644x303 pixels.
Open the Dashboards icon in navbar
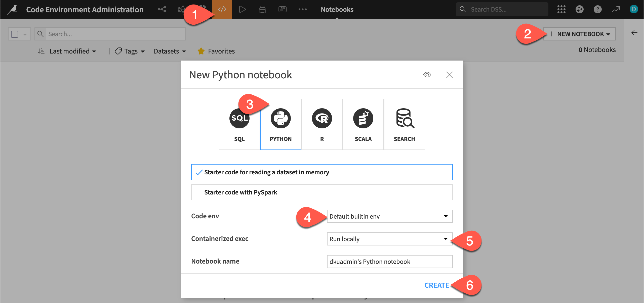tap(283, 10)
